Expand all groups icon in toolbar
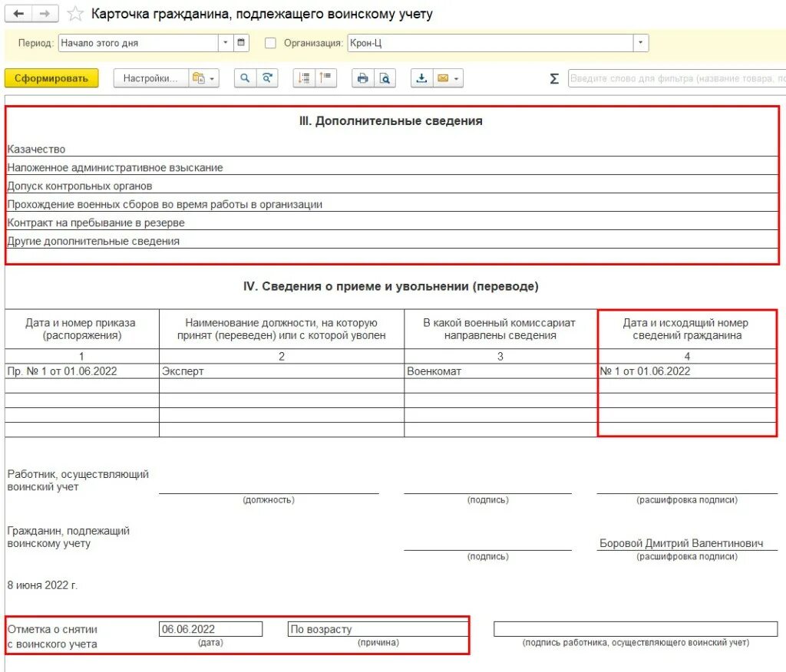 [304, 78]
